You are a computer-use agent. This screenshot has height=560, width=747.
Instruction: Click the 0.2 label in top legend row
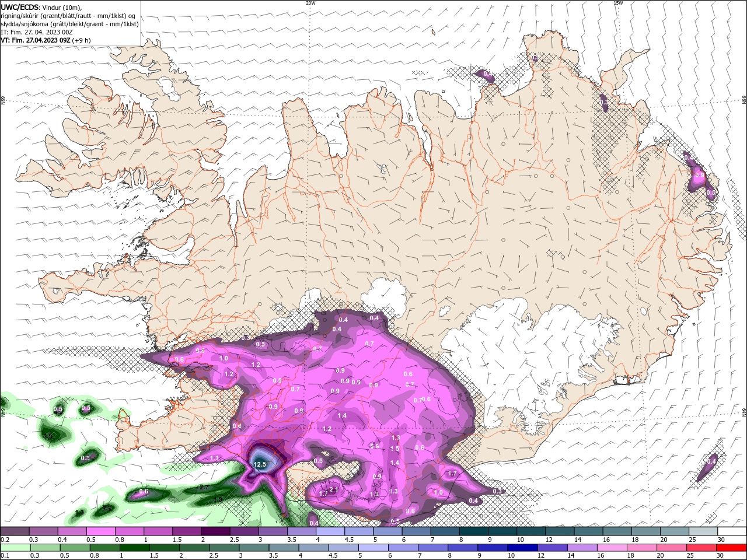coord(4,540)
